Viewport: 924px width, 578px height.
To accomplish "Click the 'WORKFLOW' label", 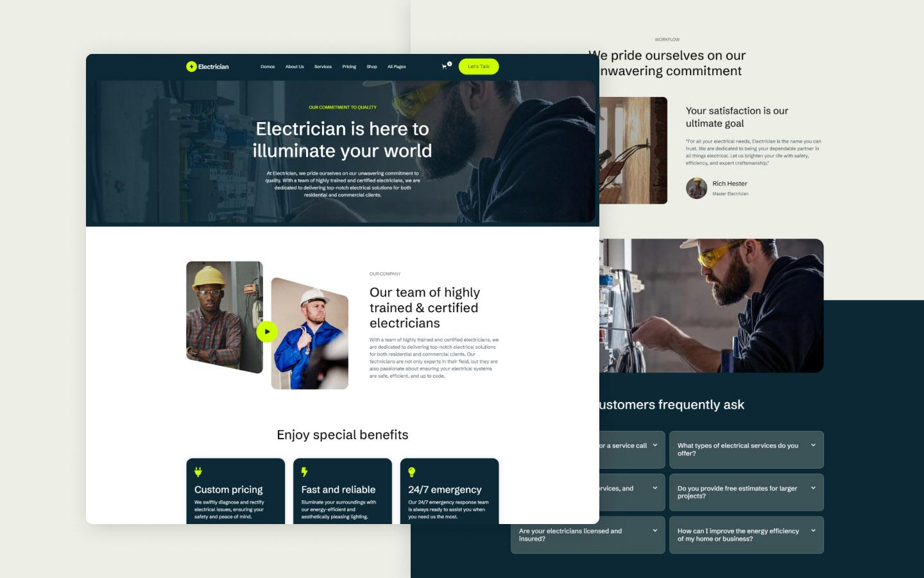I will point(667,40).
